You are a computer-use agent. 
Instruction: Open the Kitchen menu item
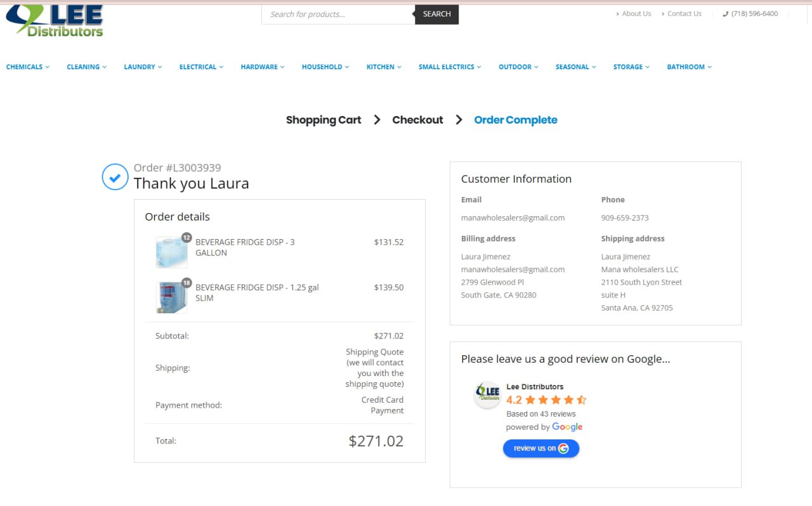tap(384, 67)
